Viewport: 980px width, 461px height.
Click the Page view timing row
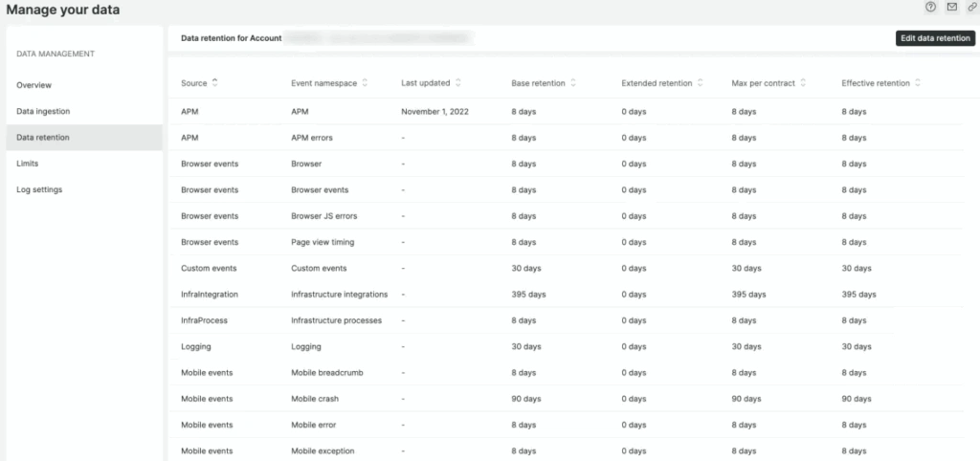tap(323, 242)
